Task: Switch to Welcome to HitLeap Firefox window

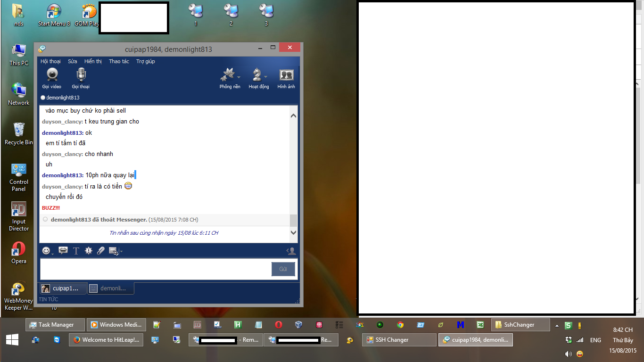Action: pos(107,340)
